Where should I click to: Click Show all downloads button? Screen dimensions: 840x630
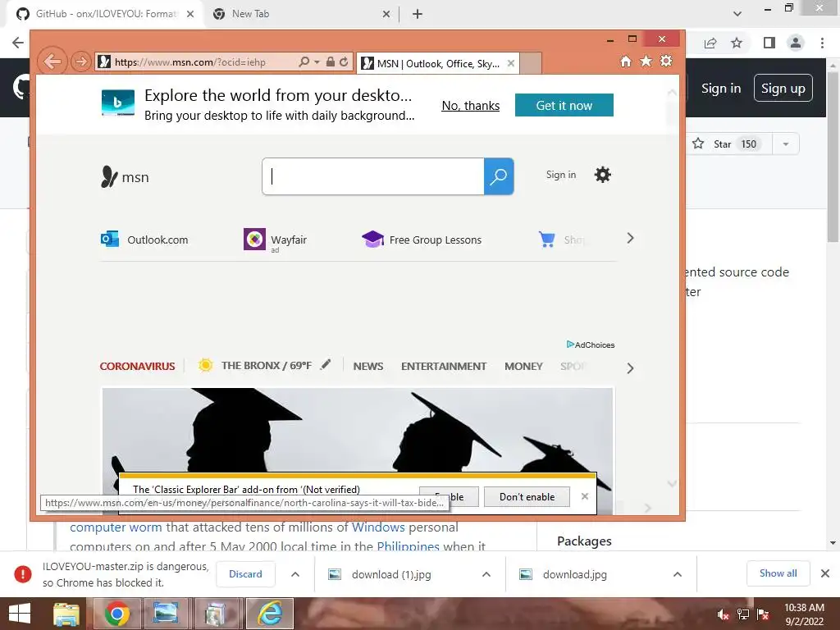coord(778,573)
